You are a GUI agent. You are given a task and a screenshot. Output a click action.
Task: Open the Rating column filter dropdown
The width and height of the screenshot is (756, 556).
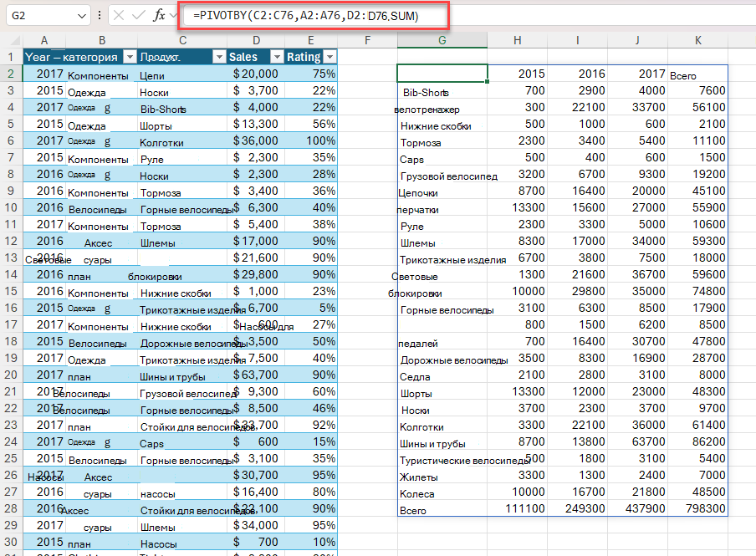tap(329, 57)
